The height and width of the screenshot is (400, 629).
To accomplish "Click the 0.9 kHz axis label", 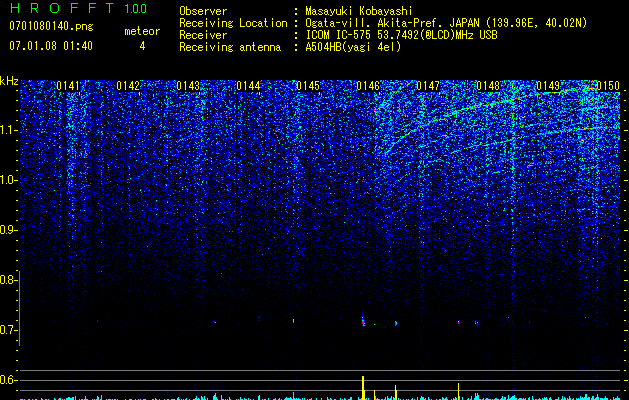I will point(8,230).
